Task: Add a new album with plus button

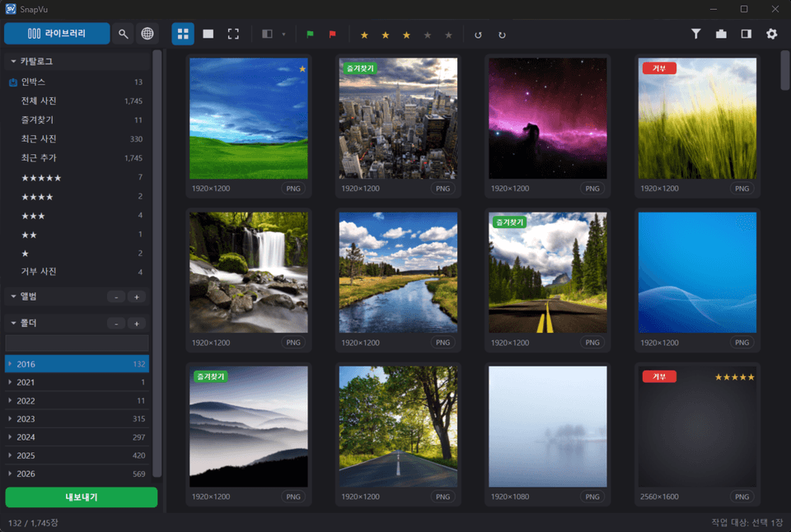Action: click(136, 297)
